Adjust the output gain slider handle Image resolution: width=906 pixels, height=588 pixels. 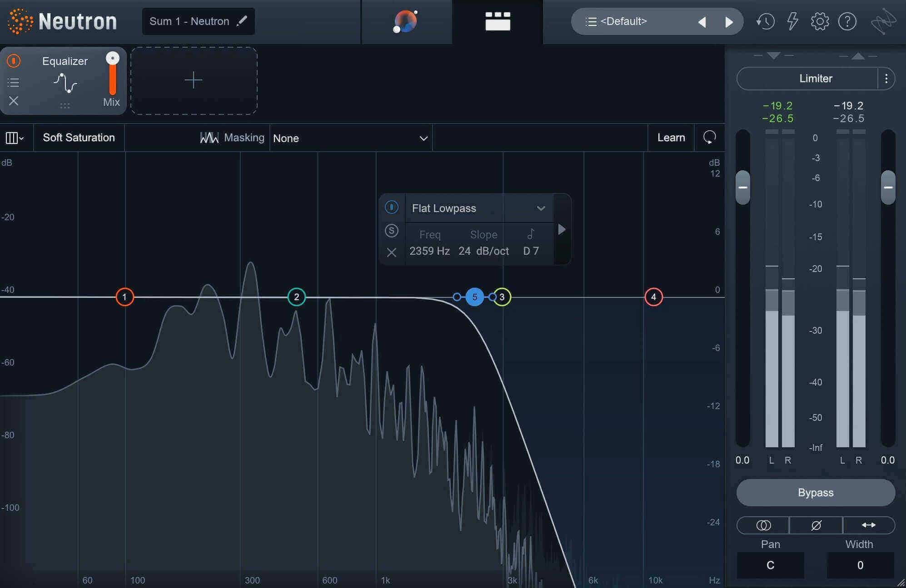888,187
